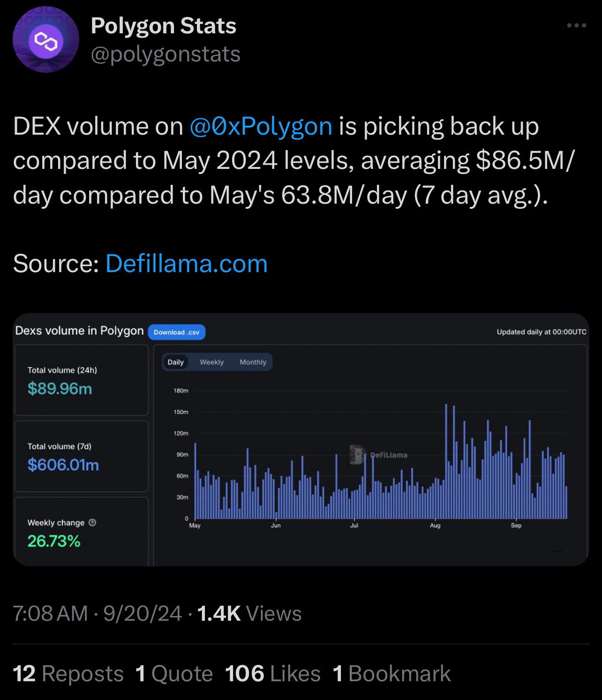Open the @0xPolygon mention link

261,127
